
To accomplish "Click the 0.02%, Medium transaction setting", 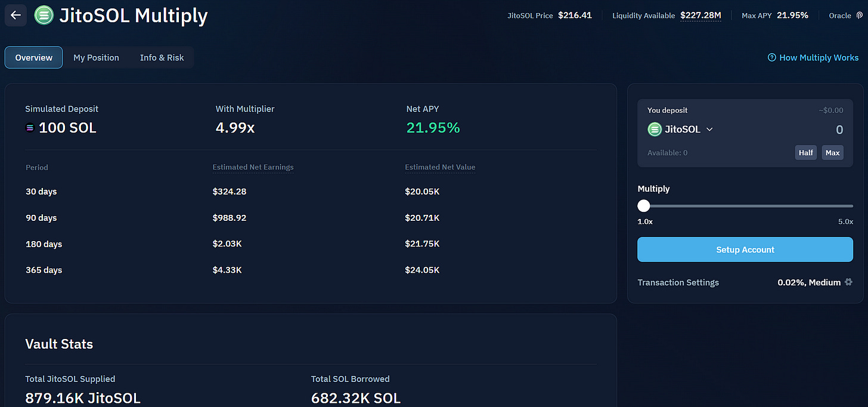I will click(x=809, y=282).
